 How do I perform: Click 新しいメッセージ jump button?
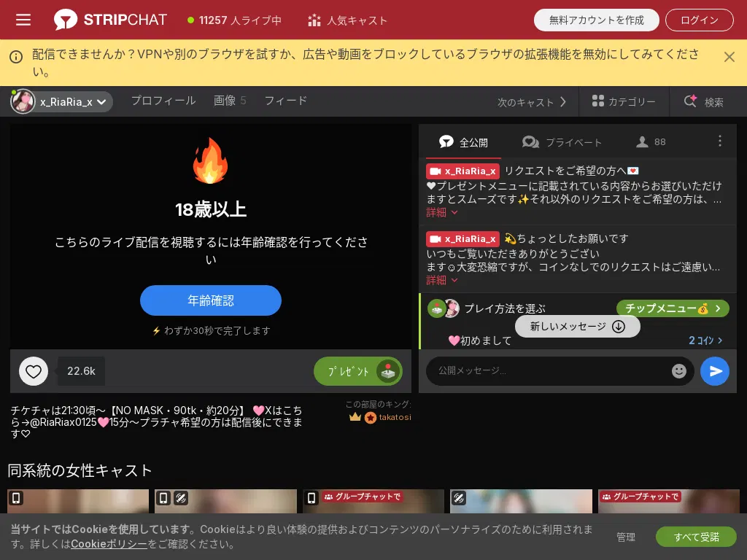(578, 327)
